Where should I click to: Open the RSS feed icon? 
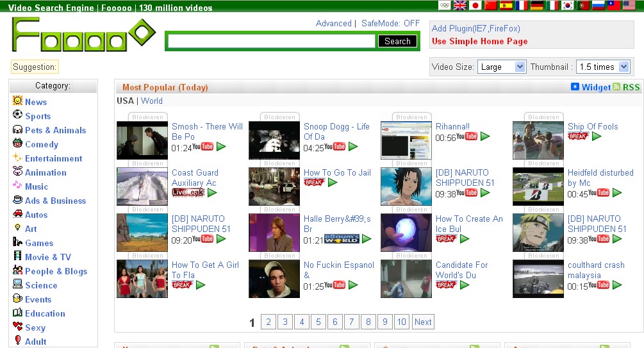click(616, 87)
